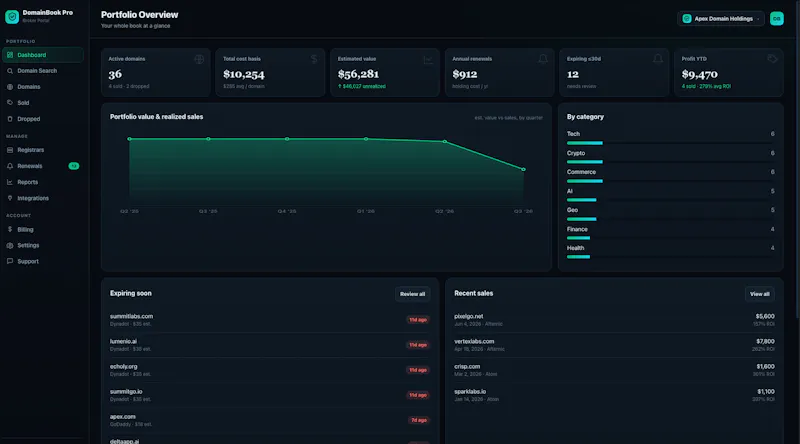
Task: Open the Dashboard menu item
Action: point(43,55)
